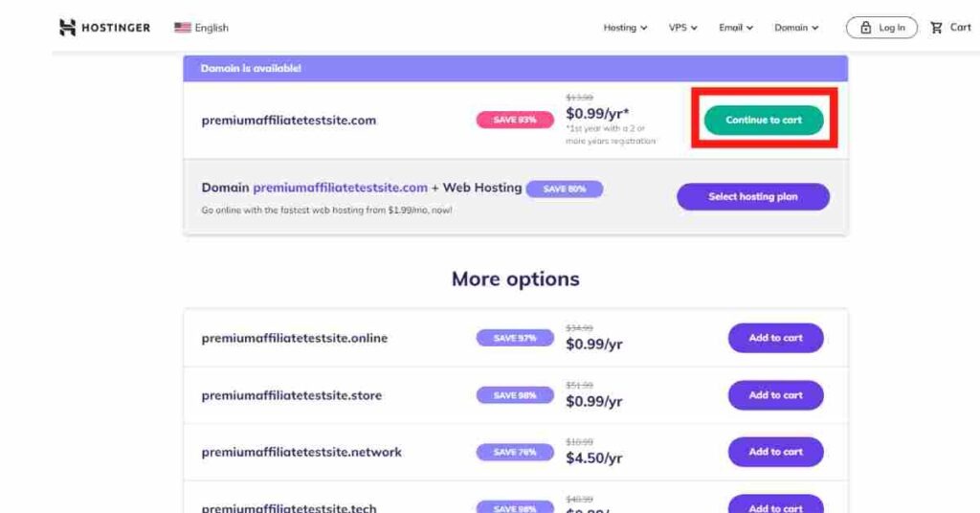The height and width of the screenshot is (513, 980).
Task: Click the Hostinger logo icon
Action: coord(68,28)
